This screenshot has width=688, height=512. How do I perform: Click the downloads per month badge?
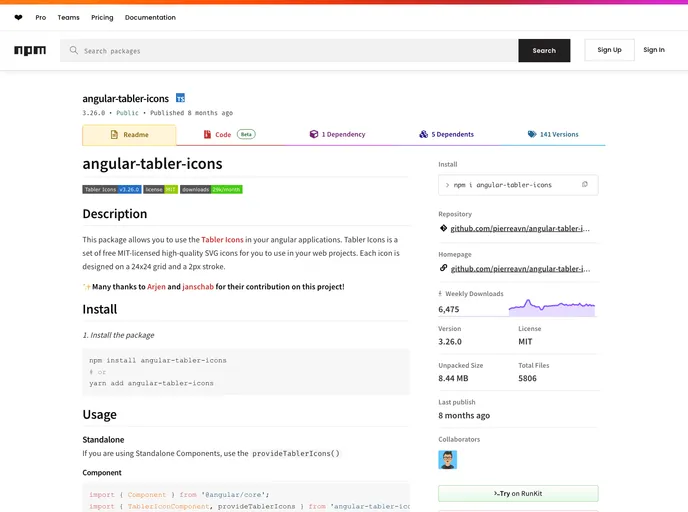point(211,190)
